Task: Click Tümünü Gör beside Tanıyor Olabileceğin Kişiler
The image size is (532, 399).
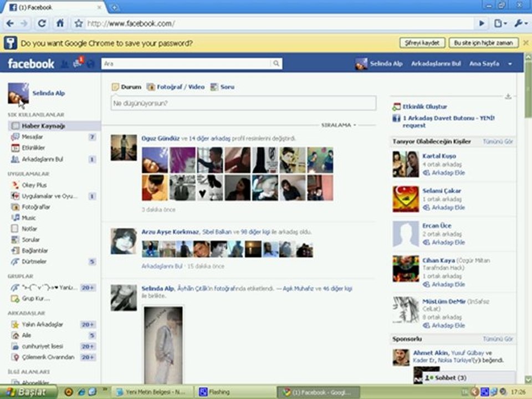Action: point(498,141)
